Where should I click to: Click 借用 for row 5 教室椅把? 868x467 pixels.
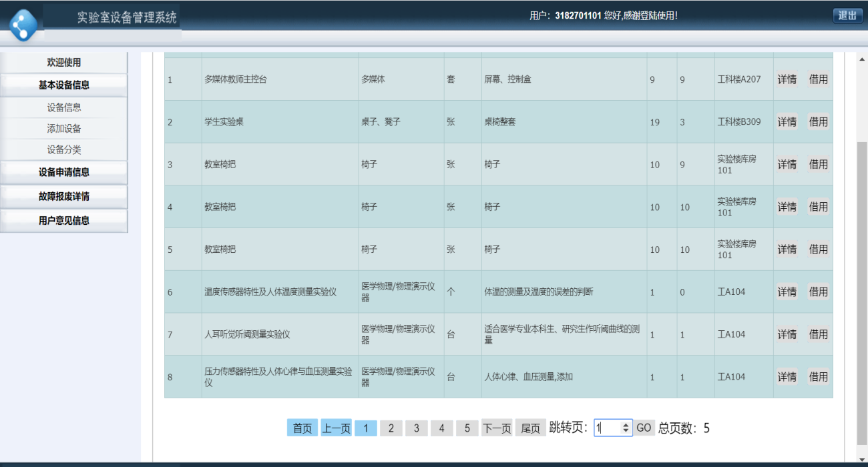pyautogui.click(x=819, y=250)
